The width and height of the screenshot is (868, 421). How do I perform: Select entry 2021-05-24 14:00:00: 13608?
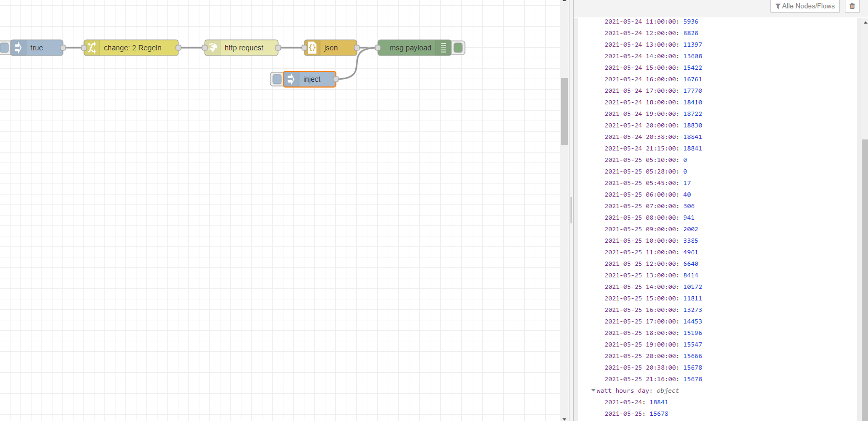tap(653, 56)
